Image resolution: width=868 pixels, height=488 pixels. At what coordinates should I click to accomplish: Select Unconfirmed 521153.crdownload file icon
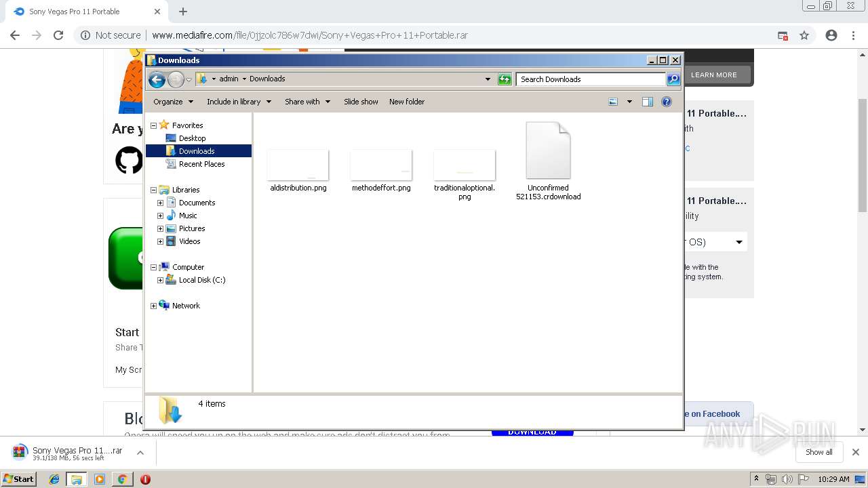click(548, 150)
